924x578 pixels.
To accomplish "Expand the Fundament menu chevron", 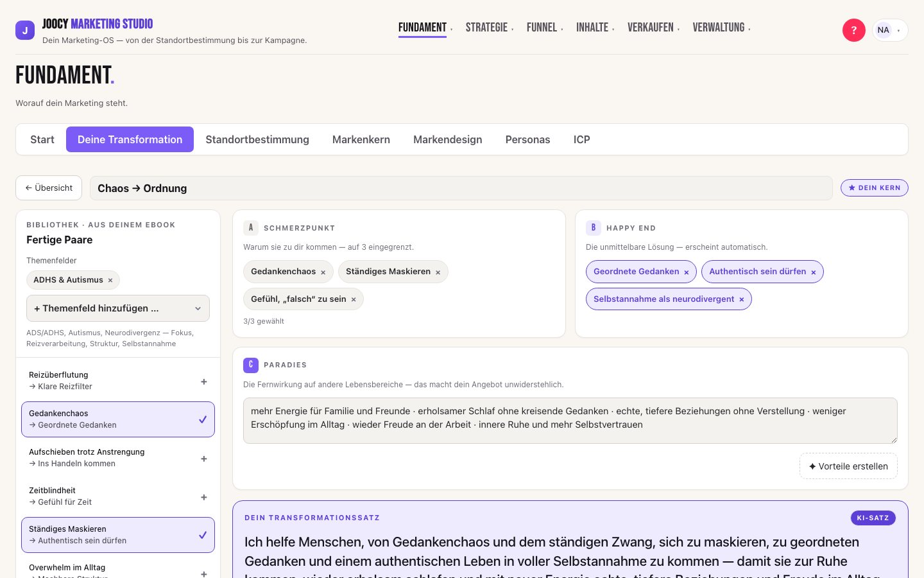I will click(452, 29).
